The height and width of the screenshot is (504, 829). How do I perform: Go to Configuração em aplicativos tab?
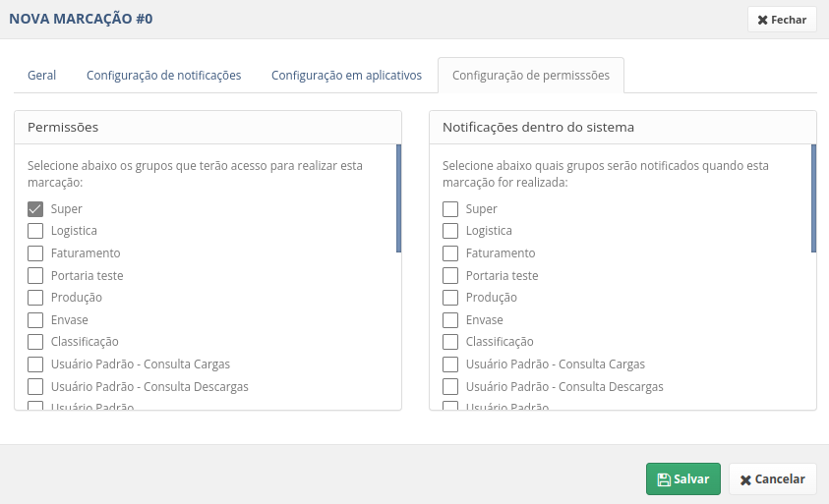pyautogui.click(x=346, y=75)
